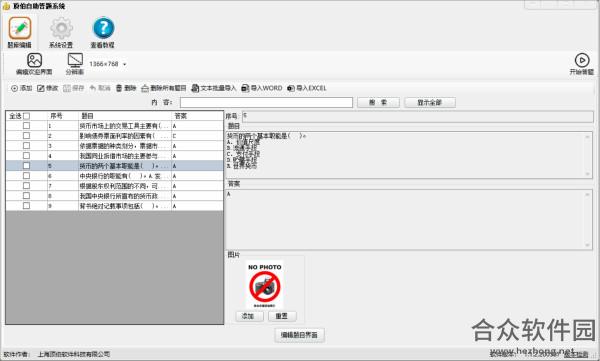The image size is (600, 361).
Task: Click the 题目 column header
Action: point(125,116)
